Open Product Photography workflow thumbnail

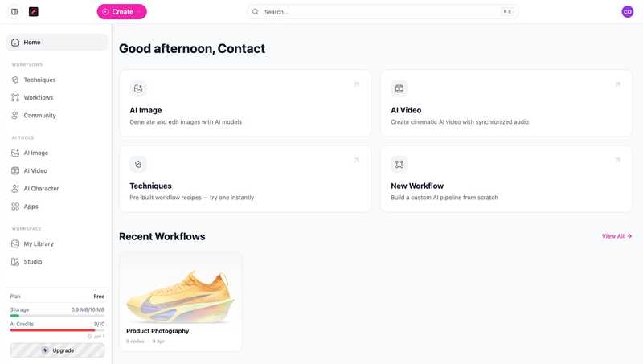(x=180, y=294)
